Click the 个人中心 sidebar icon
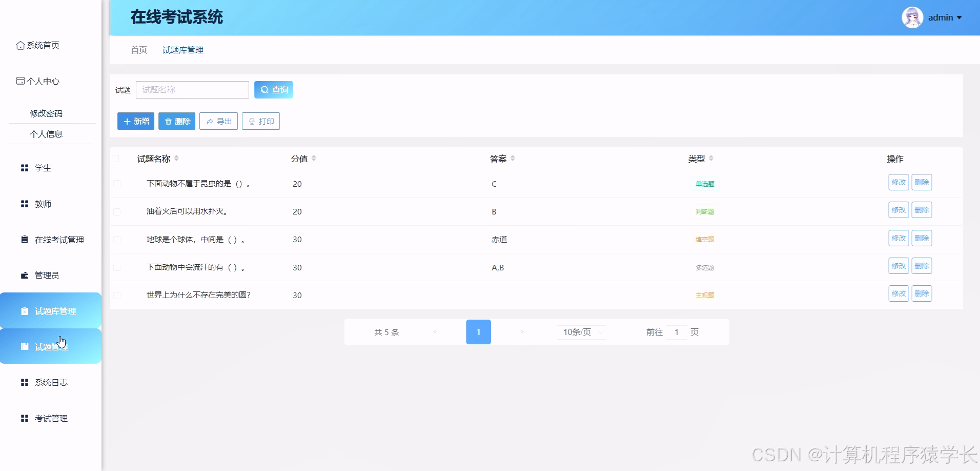Screen dimensions: 980x471 [21, 81]
